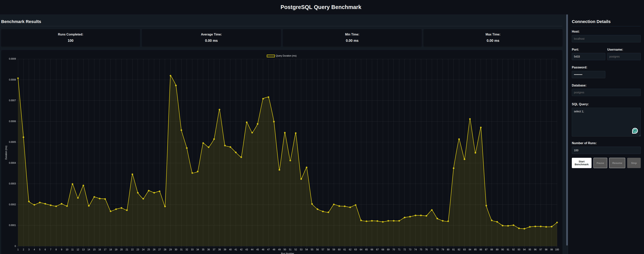Click the Resume button

tap(617, 163)
